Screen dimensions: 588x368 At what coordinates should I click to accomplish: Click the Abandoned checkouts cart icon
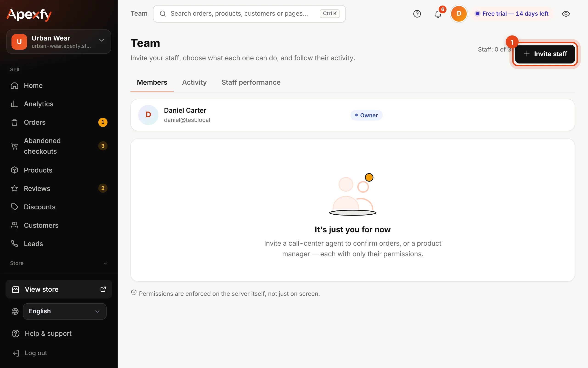point(14,146)
